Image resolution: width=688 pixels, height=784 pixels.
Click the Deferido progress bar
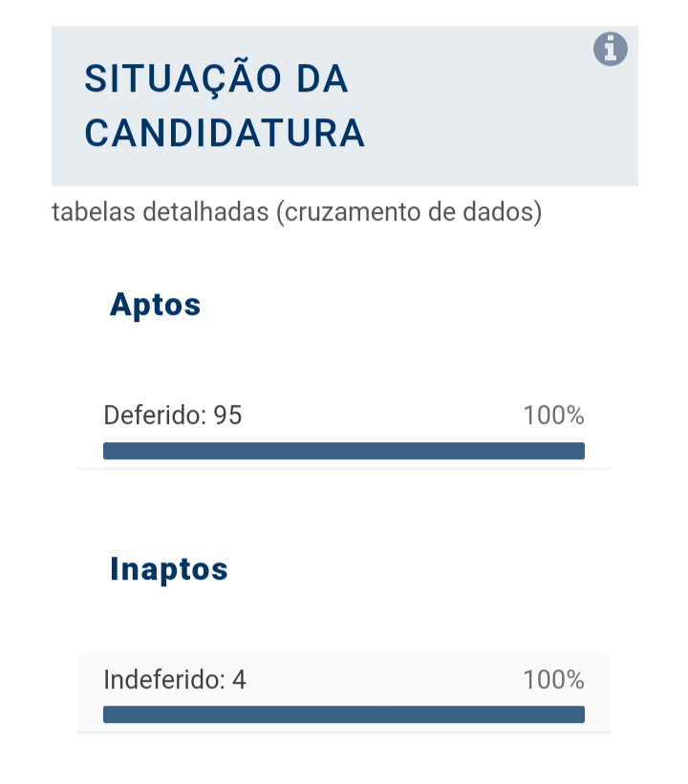click(x=344, y=451)
